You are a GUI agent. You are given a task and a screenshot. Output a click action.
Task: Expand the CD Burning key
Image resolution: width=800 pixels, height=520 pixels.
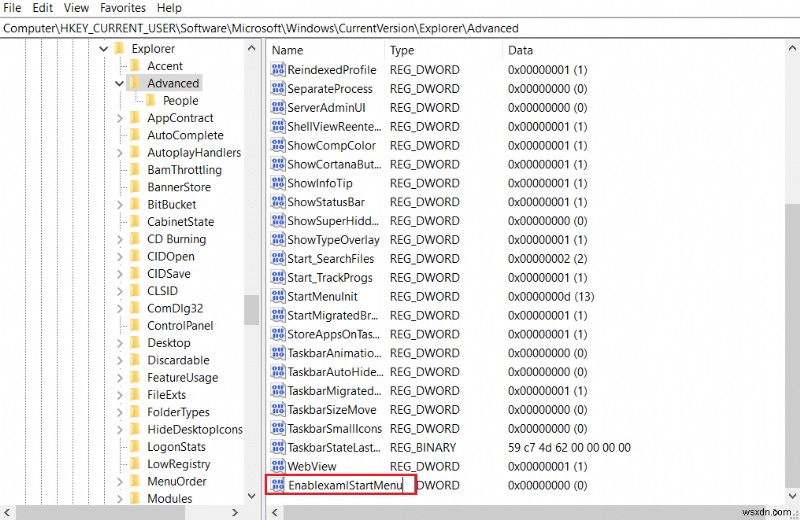click(x=119, y=239)
